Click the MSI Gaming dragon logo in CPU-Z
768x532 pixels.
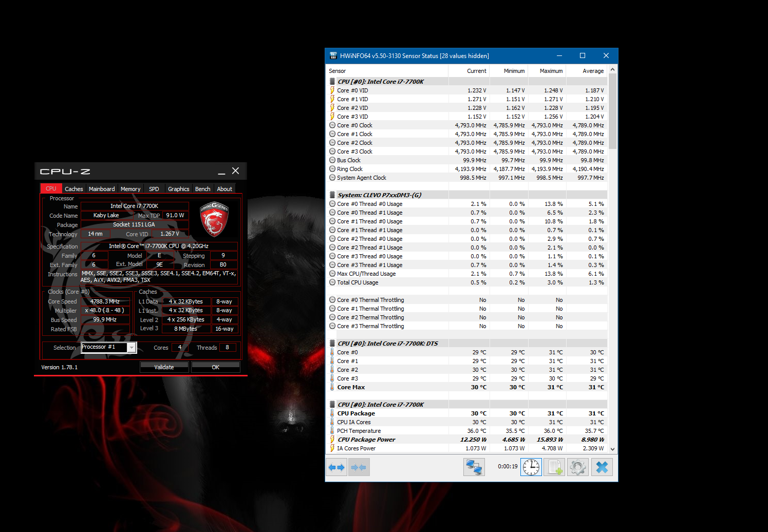(x=214, y=219)
